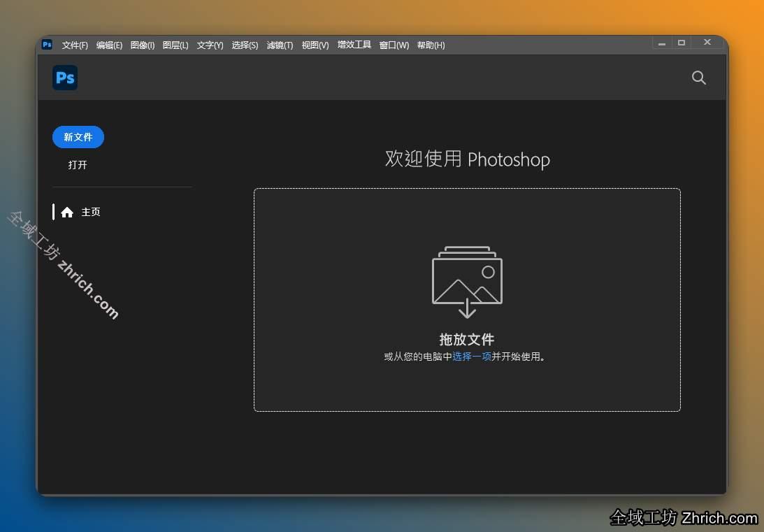The image size is (764, 532).
Task: Click the 拖放文件 heading text
Action: 467,339
